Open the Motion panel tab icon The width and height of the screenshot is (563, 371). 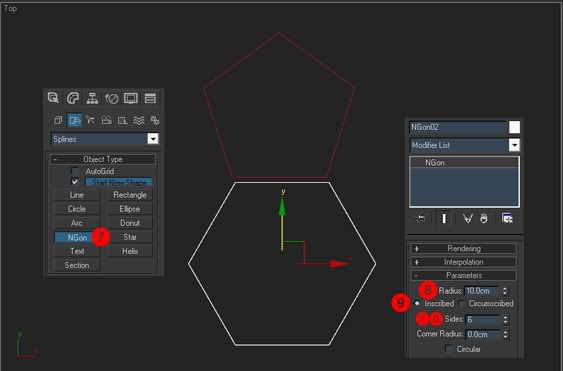pyautogui.click(x=112, y=98)
